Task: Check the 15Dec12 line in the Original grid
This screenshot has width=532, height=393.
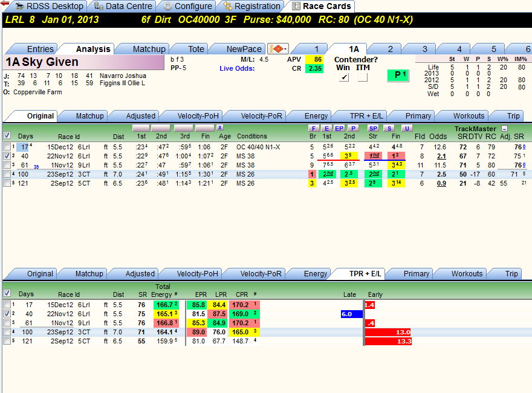Action: click(x=7, y=147)
